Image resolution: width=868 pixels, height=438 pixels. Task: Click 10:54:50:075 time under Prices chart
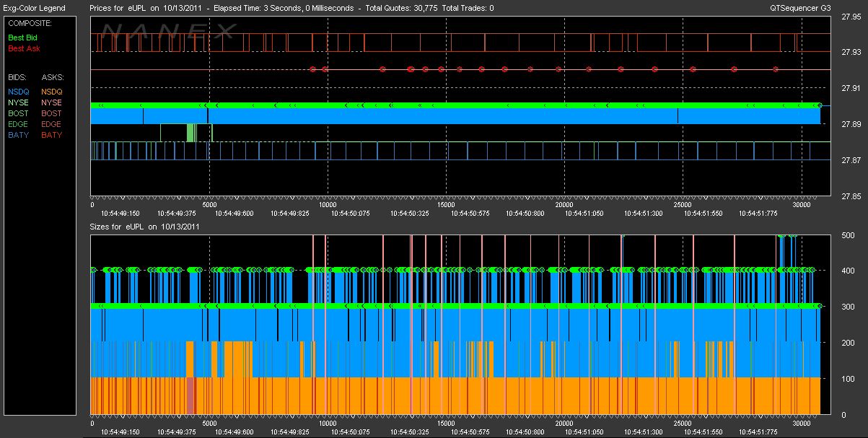(x=351, y=214)
